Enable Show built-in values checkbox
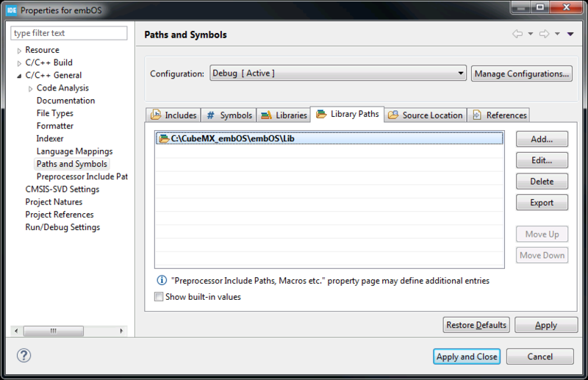Viewport: 588px width, 380px height. 159,297
